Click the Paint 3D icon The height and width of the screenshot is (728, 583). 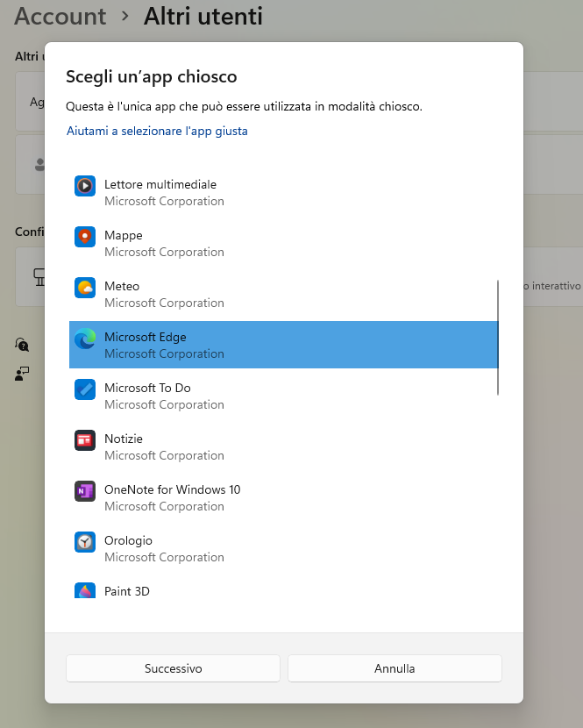click(x=85, y=590)
